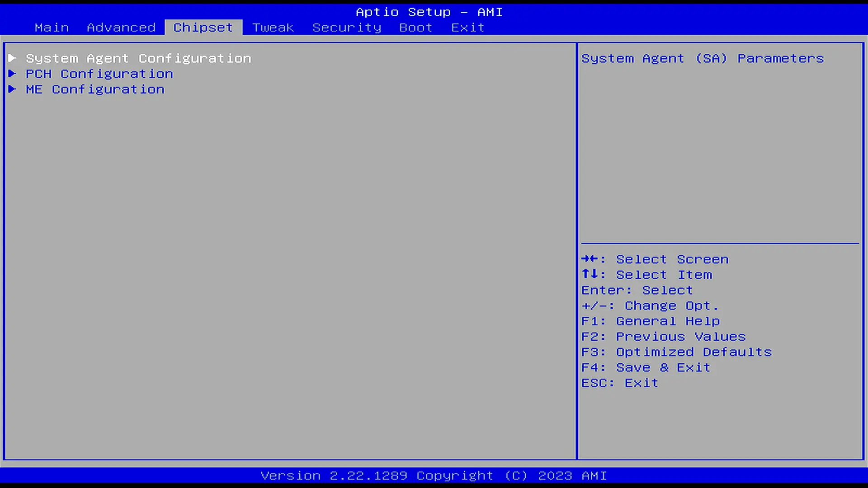
Task: Switch to the Advanced tab
Action: click(x=121, y=28)
